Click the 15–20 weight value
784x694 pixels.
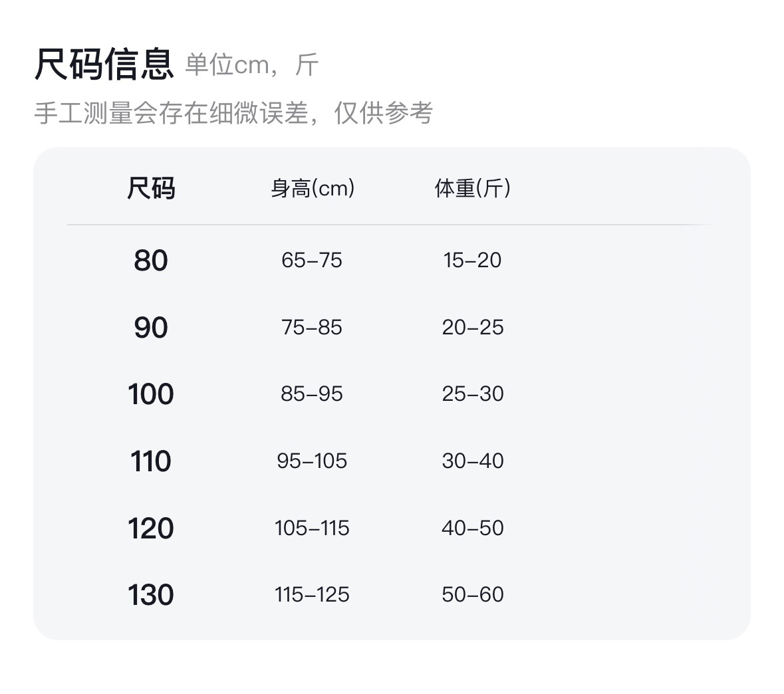[x=472, y=260]
